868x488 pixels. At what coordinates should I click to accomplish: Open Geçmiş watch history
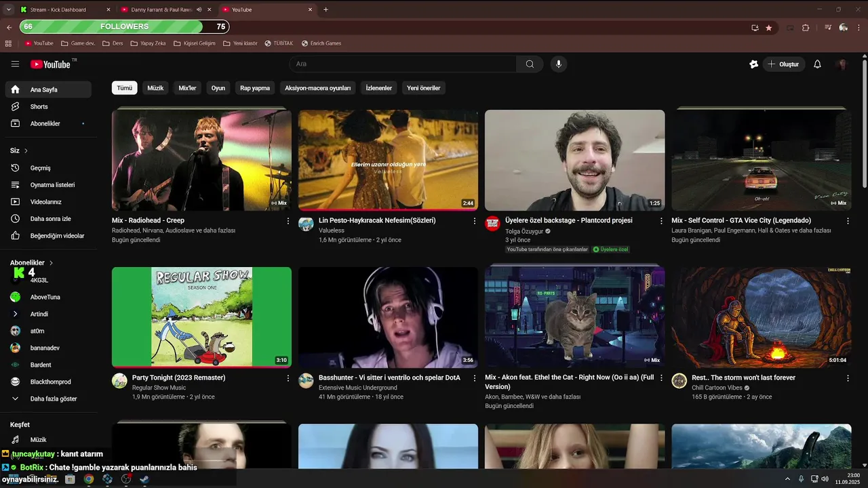[47, 168]
